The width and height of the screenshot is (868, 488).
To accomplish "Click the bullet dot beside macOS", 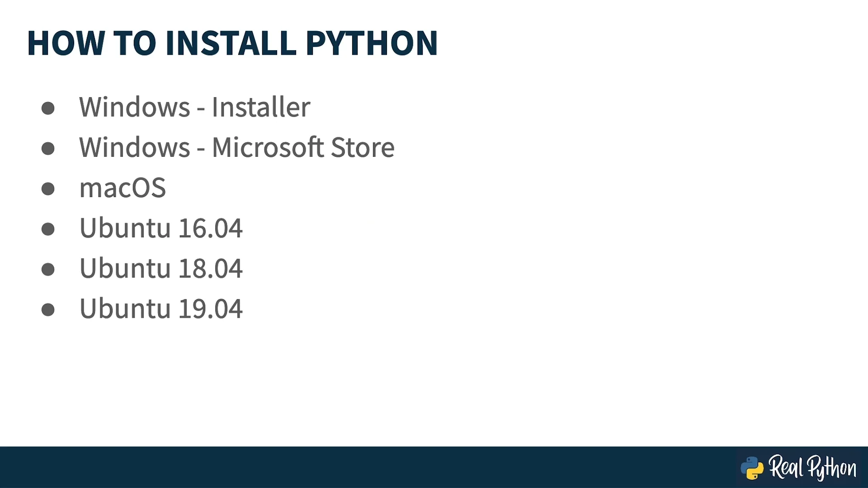I will (48, 189).
